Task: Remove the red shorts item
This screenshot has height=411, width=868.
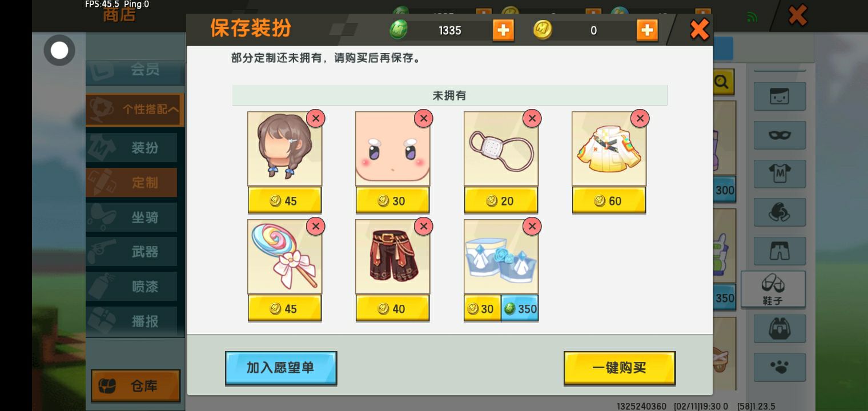Action: tap(423, 226)
